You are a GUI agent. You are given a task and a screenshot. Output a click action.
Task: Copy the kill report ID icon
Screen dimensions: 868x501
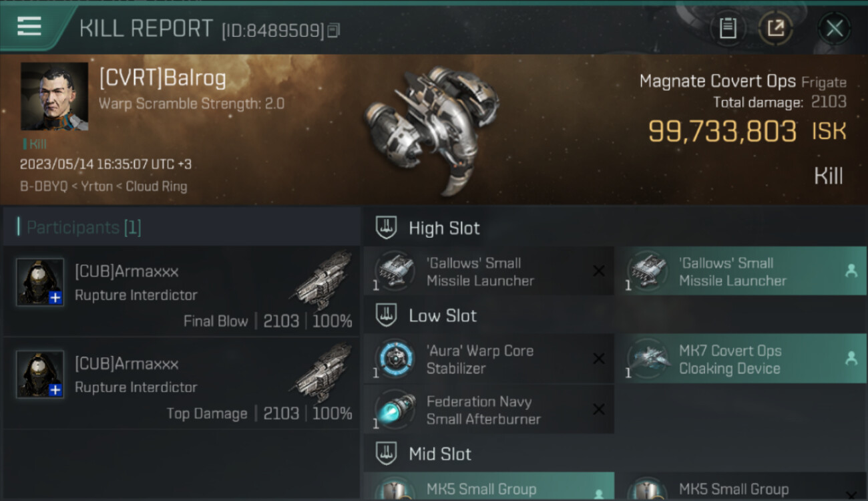click(334, 30)
